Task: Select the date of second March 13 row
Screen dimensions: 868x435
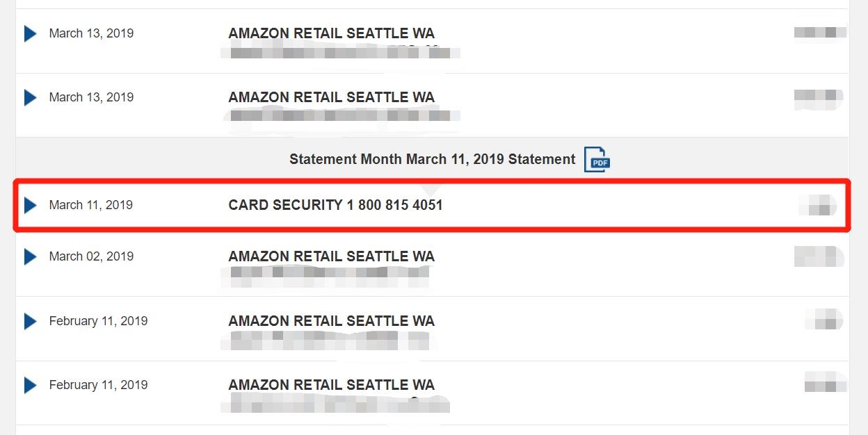Action: coord(91,97)
